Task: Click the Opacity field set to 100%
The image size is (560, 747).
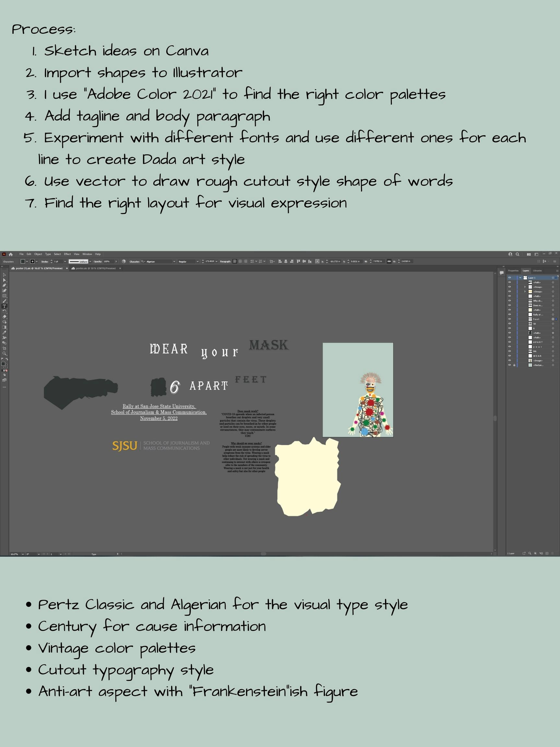Action: tap(107, 262)
